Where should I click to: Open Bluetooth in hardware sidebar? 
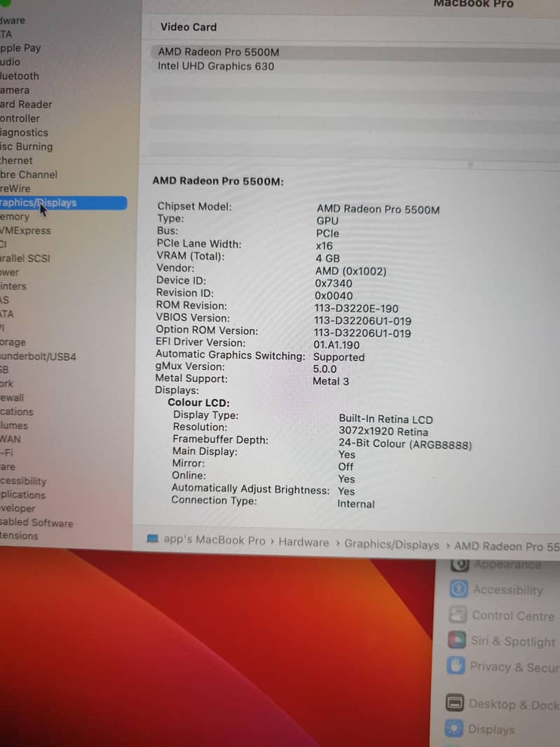click(x=20, y=76)
